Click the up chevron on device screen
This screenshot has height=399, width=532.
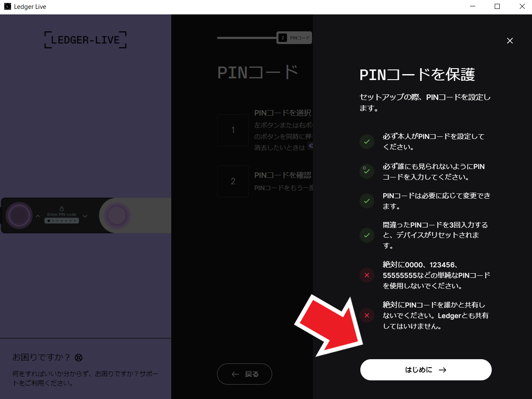pos(38,216)
